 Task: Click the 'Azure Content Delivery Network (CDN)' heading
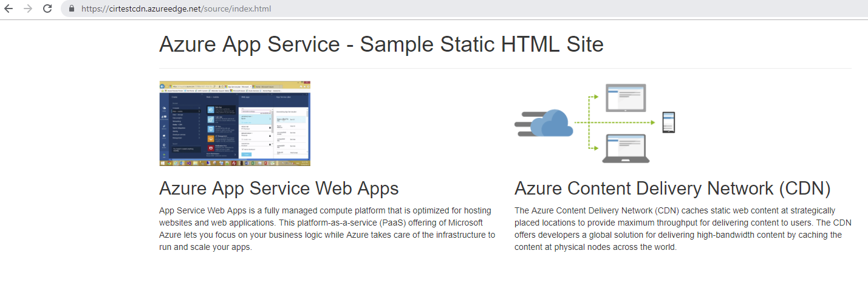coord(672,188)
